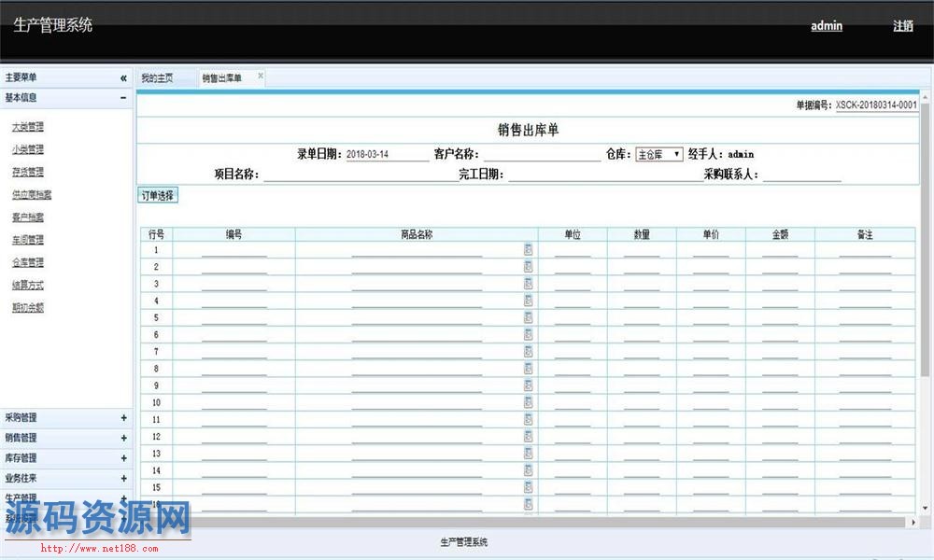
Task: Open product lookup icon in row 8
Action: pos(528,369)
